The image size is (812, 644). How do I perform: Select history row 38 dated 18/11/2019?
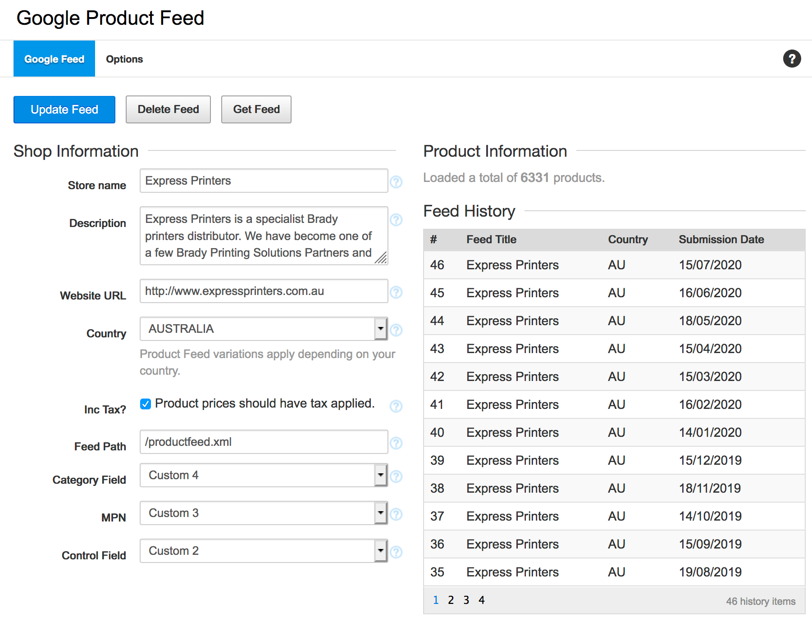(614, 488)
